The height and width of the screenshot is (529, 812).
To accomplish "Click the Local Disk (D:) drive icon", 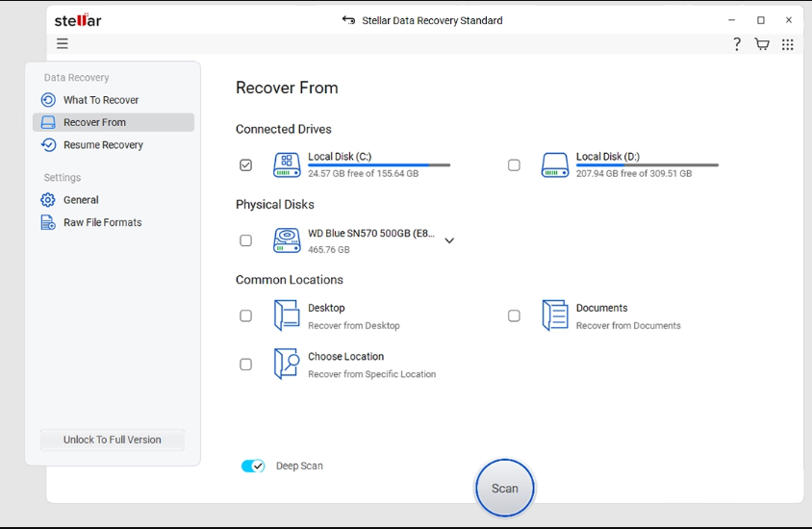I will click(555, 165).
